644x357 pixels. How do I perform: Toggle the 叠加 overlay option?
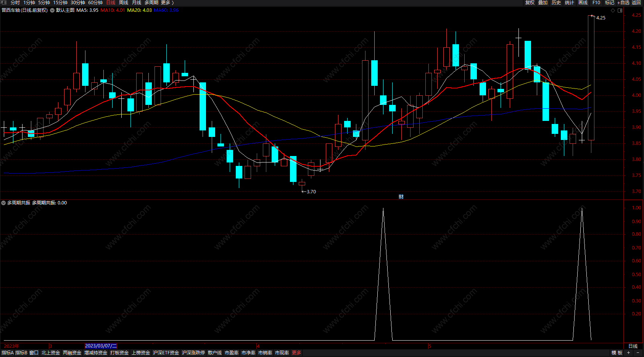pyautogui.click(x=543, y=3)
